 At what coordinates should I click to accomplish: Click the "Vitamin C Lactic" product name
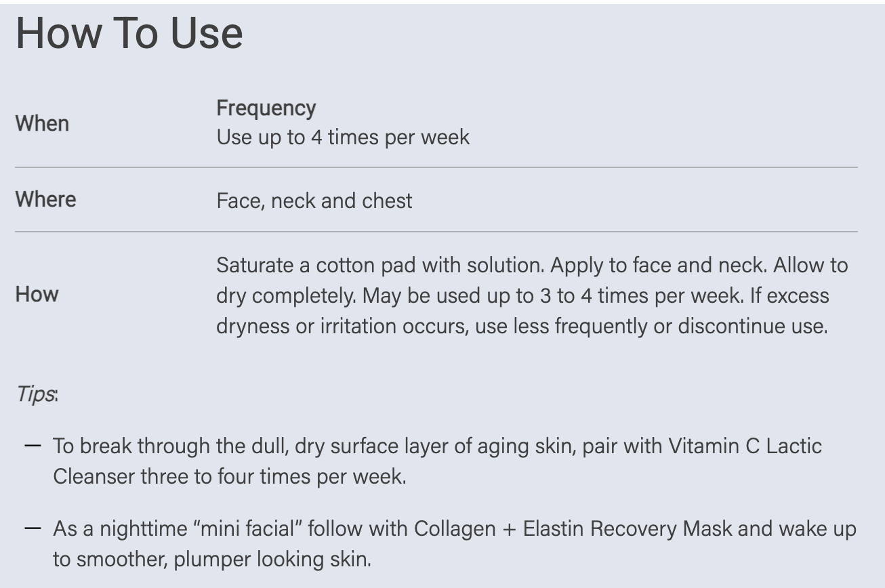coord(745,446)
